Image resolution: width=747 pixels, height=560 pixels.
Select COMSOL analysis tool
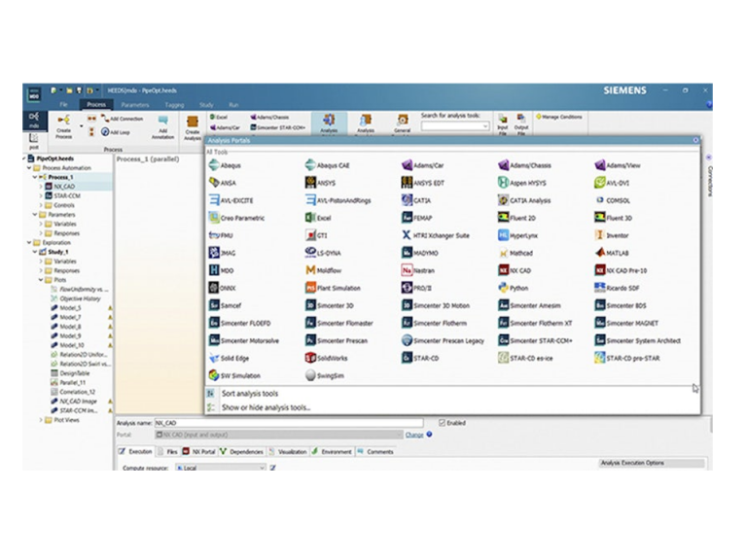613,200
